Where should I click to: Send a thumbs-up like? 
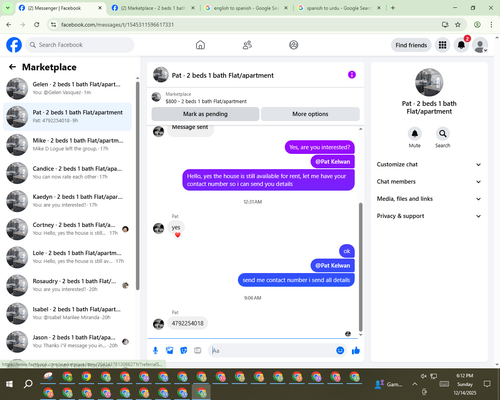point(356,350)
